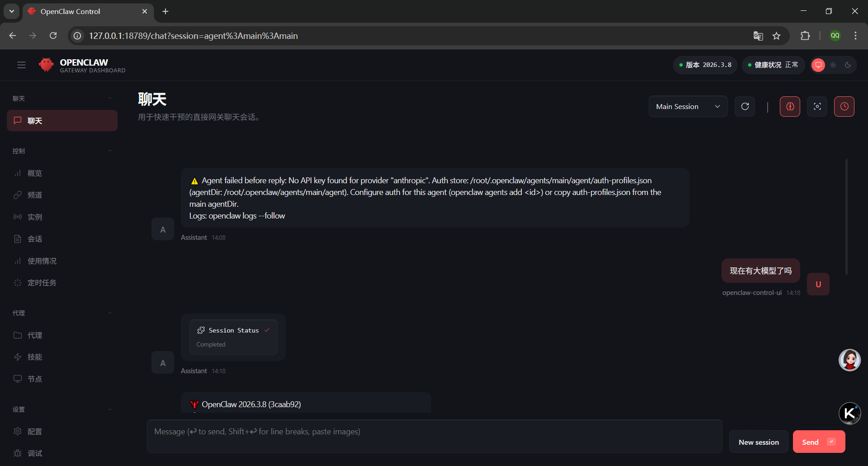868x466 pixels.
Task: Click the 会话 document icon
Action: click(18, 239)
